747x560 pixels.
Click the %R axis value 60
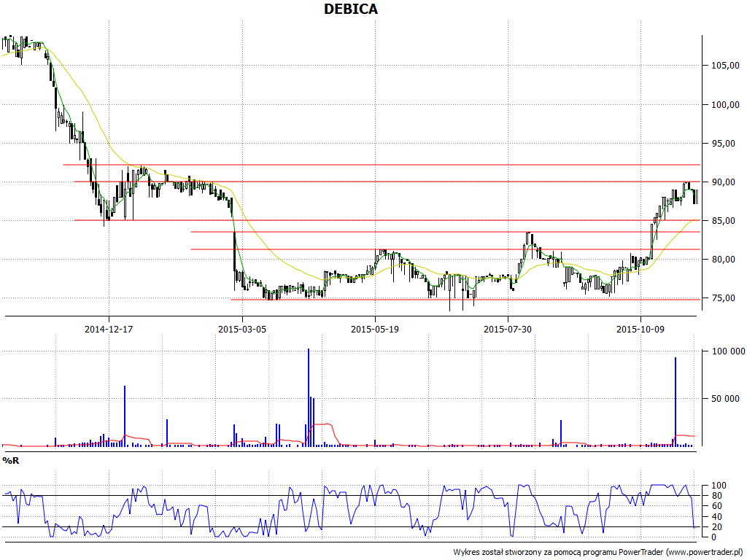716,506
